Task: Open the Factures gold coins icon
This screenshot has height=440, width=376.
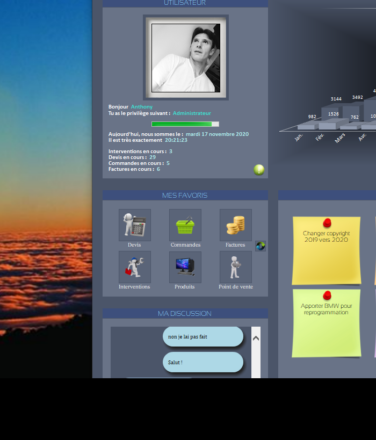Action: pos(235,225)
